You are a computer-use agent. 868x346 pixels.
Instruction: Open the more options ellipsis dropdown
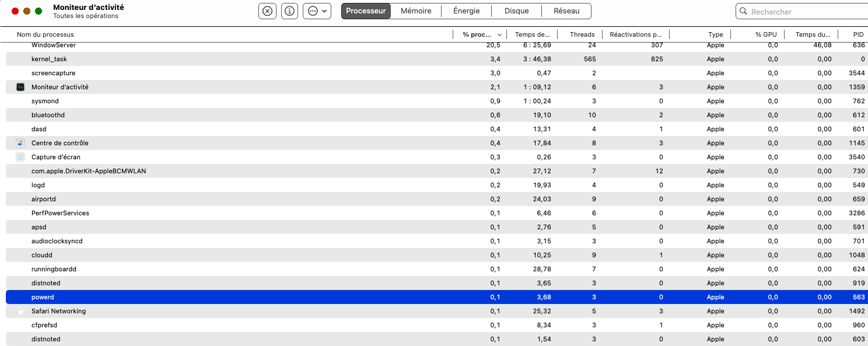[317, 11]
